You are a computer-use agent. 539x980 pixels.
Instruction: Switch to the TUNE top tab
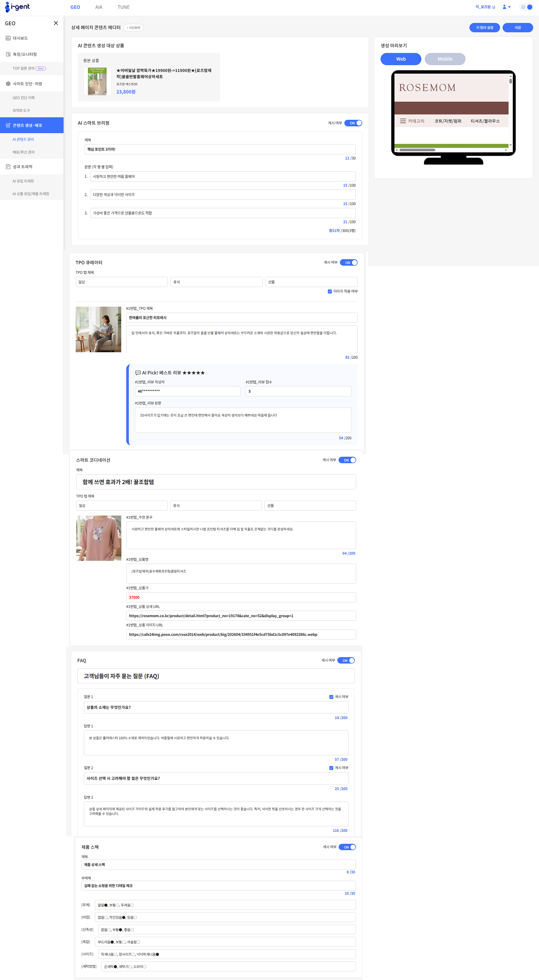point(124,7)
